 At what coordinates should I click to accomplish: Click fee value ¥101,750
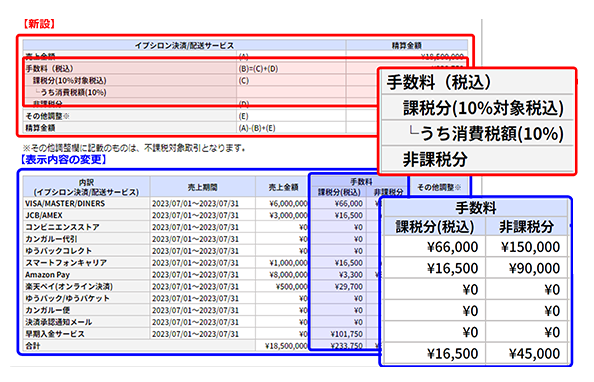click(x=347, y=334)
